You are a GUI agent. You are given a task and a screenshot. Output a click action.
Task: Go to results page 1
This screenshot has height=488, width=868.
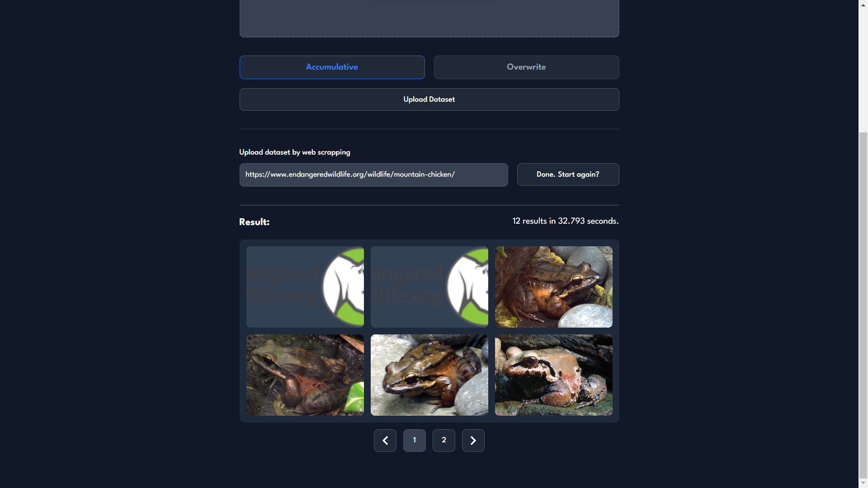[x=414, y=441]
